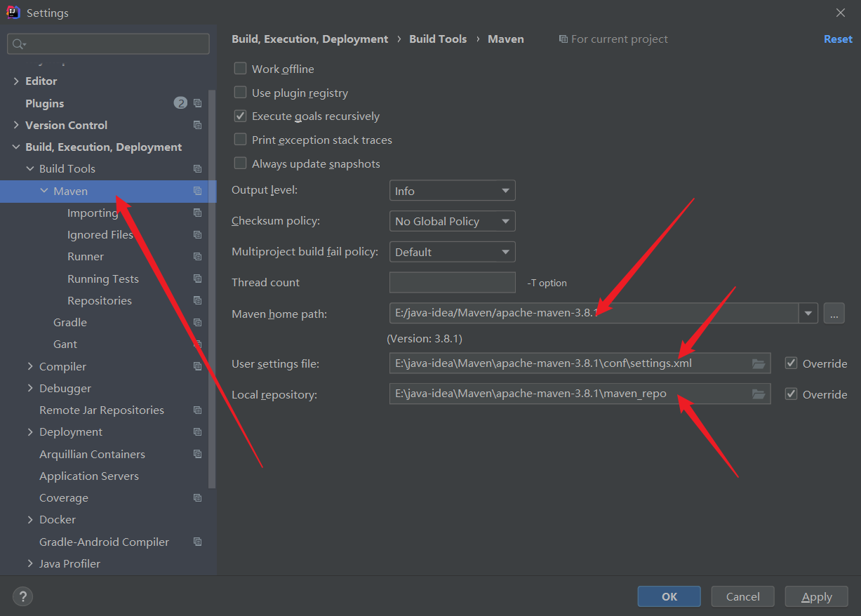Toggle Override for User settings file
Screen dimensions: 861x616
(792, 363)
